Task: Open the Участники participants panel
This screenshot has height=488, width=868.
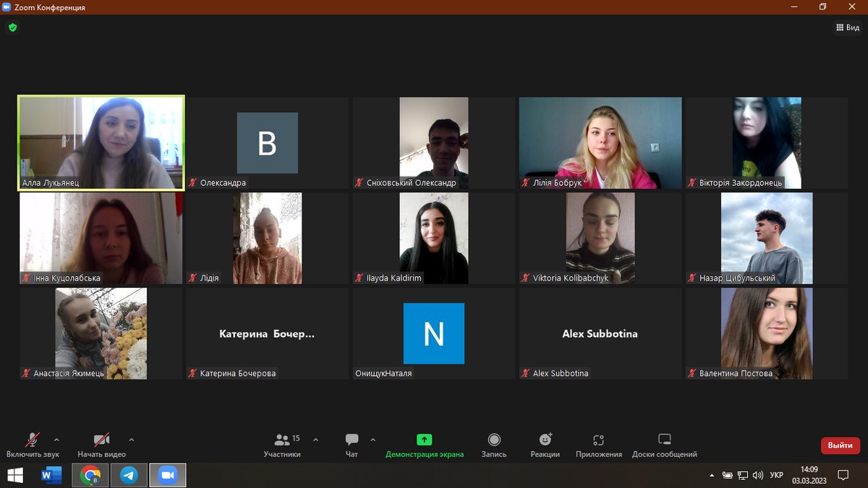Action: tap(282, 445)
